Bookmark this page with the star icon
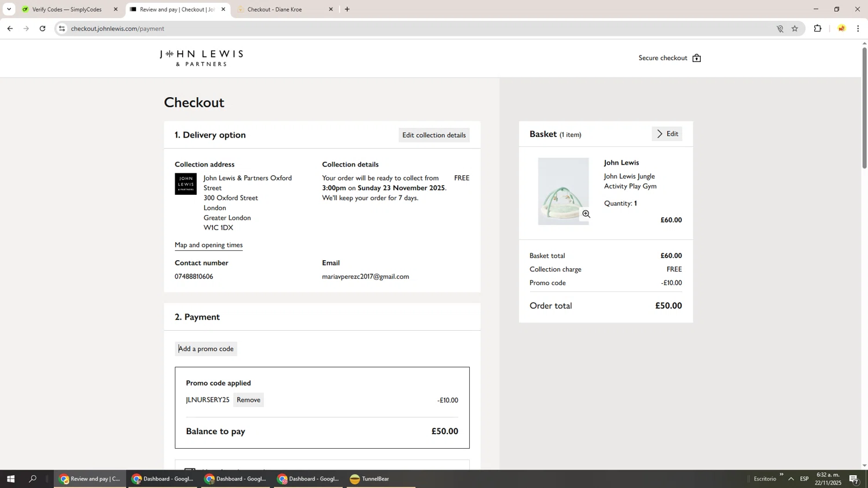The width and height of the screenshot is (868, 488). click(x=795, y=28)
